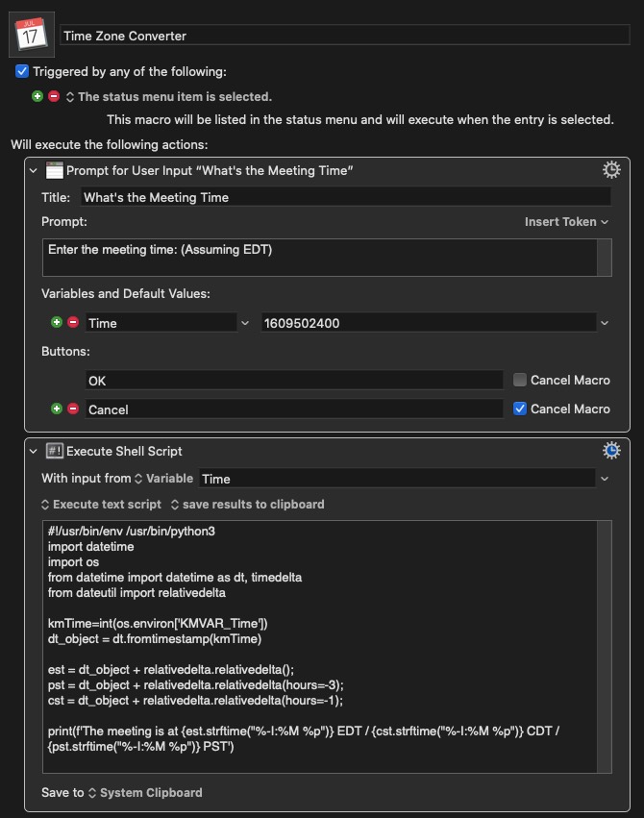This screenshot has height=818, width=644.
Task: Toggle the 'Triggered by any of the following' checkbox
Action: (22, 71)
